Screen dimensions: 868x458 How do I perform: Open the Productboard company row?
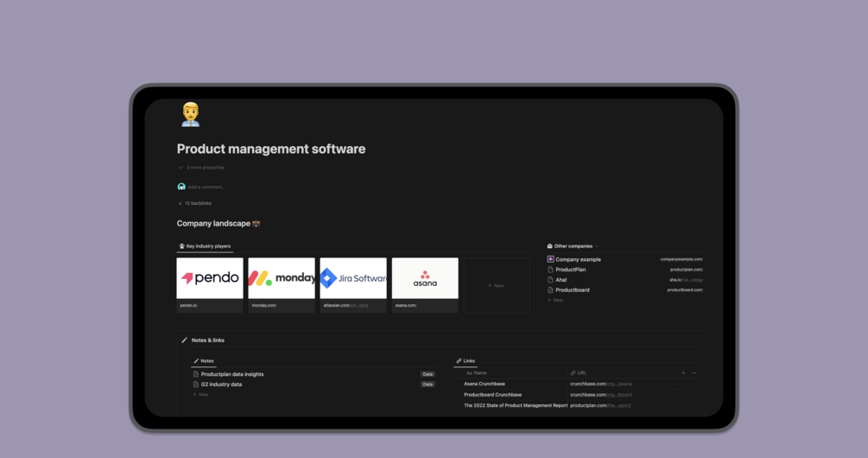pos(625,289)
